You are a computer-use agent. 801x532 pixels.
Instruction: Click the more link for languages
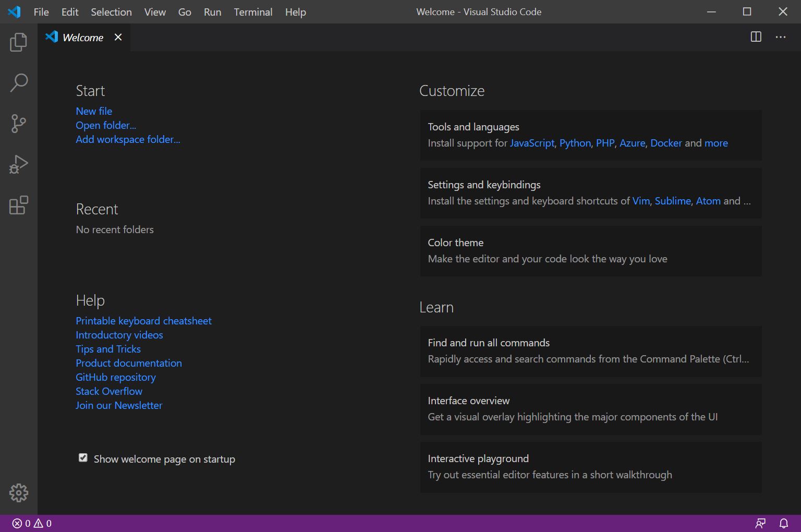coord(716,143)
